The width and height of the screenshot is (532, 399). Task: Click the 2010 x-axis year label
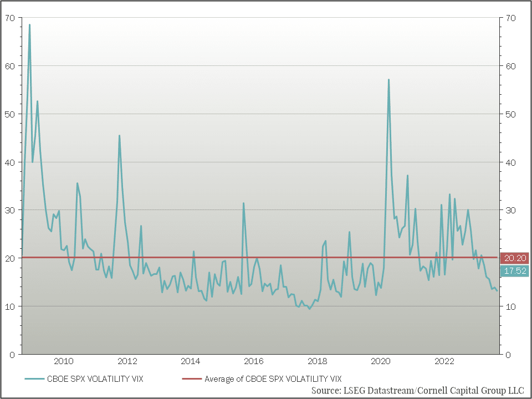pyautogui.click(x=64, y=361)
